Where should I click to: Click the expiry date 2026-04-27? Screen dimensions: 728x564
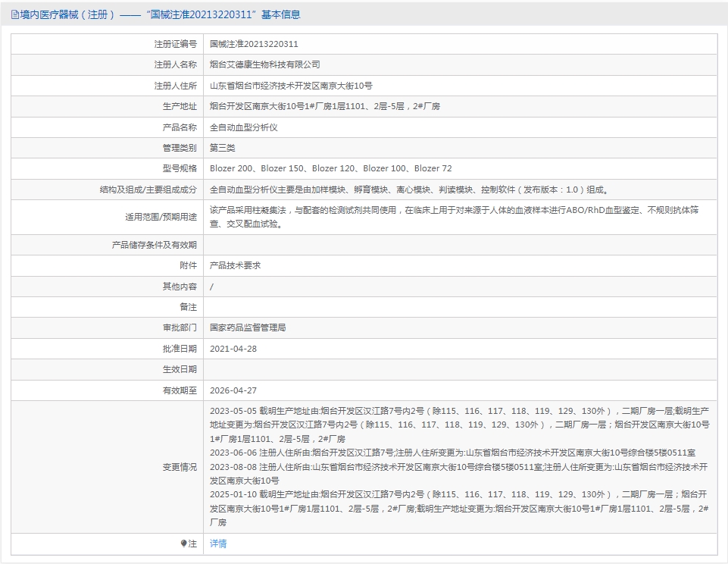click(233, 390)
